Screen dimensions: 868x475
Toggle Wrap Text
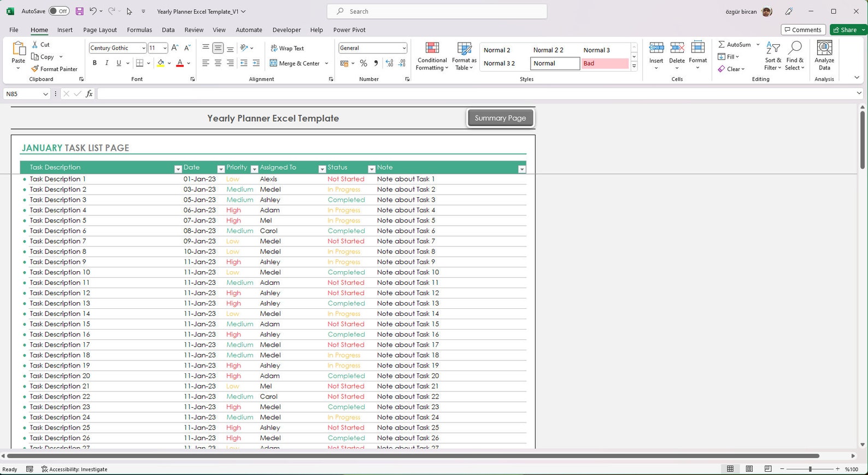tap(288, 48)
